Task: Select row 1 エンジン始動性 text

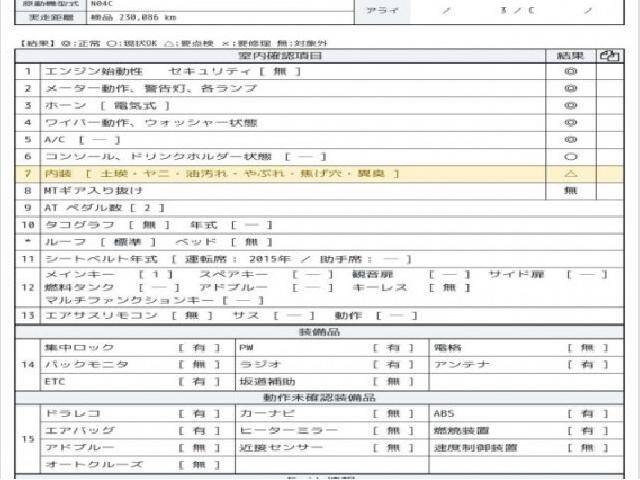Action: tap(94, 71)
